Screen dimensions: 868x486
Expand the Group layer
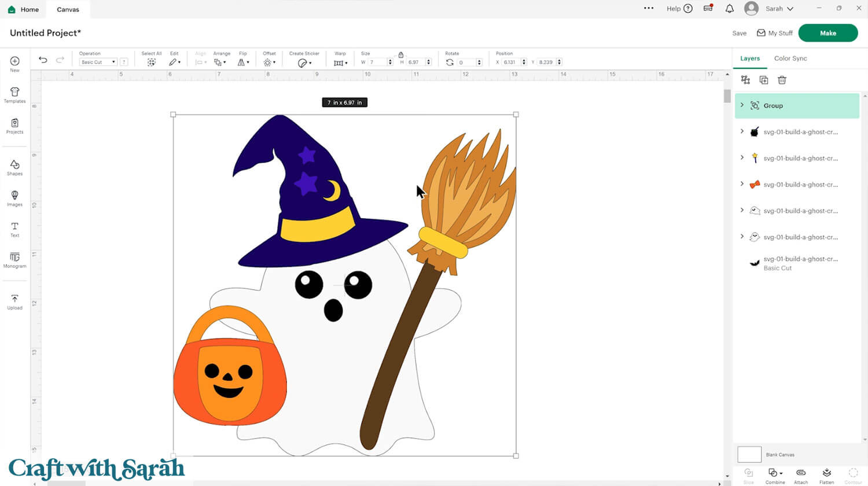[742, 105]
